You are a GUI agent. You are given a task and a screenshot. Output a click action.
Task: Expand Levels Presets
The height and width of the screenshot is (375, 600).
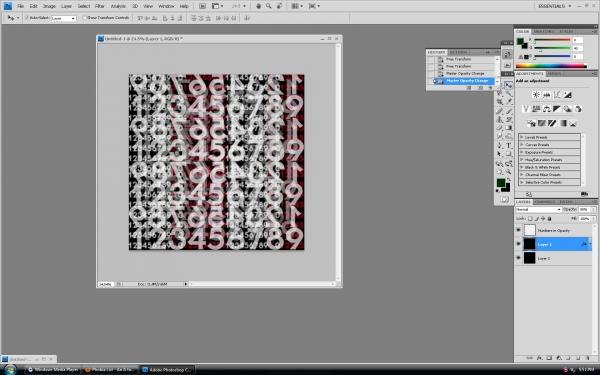(x=522, y=137)
